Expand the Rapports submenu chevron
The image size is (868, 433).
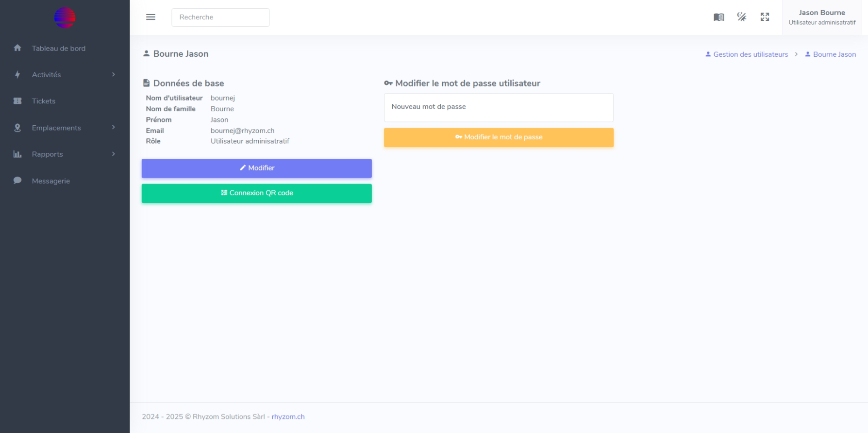point(114,154)
